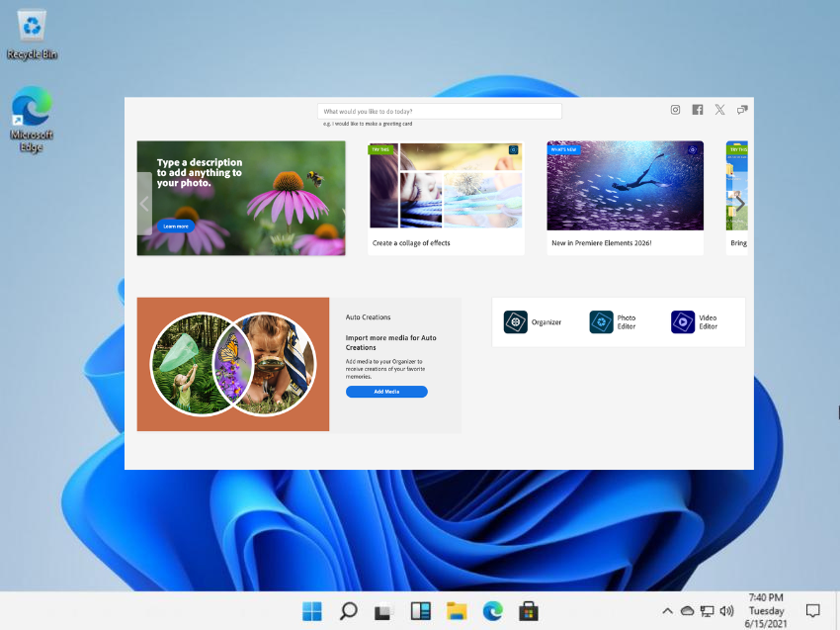Go to previous banner with left arrow
840x630 pixels.
[x=144, y=204]
